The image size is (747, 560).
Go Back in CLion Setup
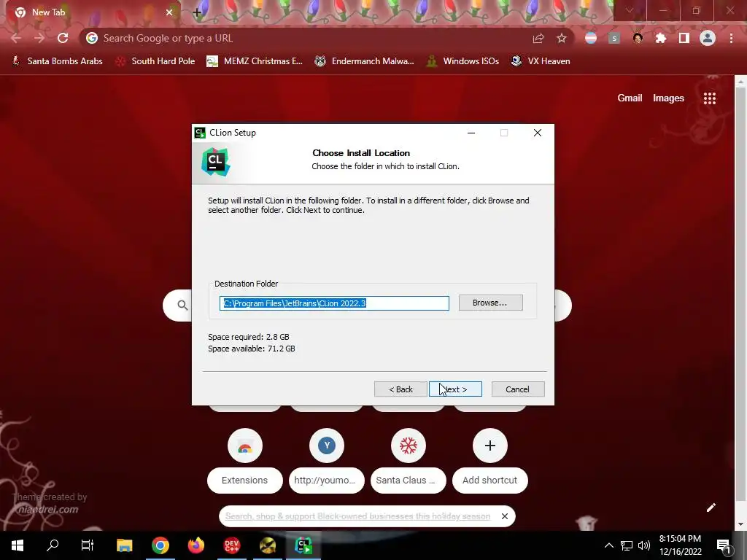(400, 389)
